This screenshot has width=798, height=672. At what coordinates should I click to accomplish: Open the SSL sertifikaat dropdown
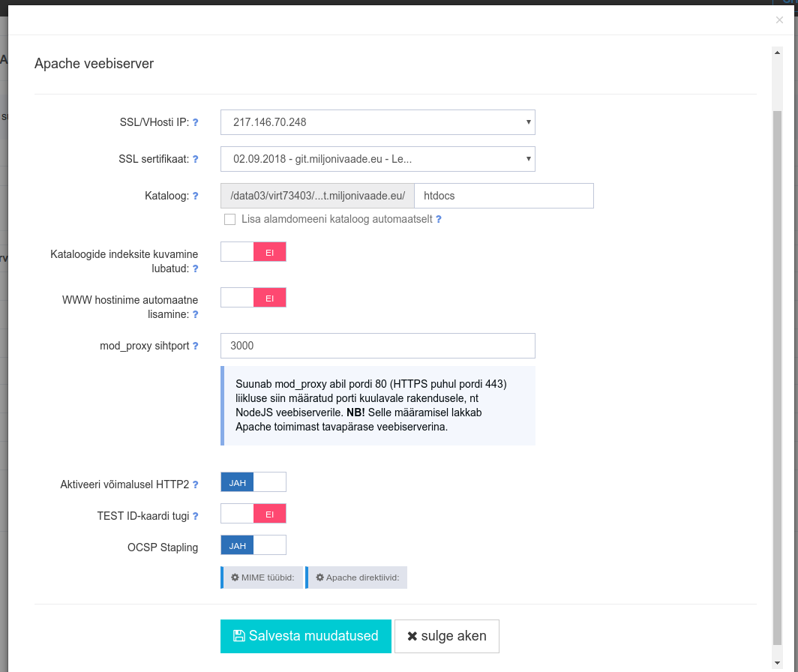pyautogui.click(x=377, y=159)
